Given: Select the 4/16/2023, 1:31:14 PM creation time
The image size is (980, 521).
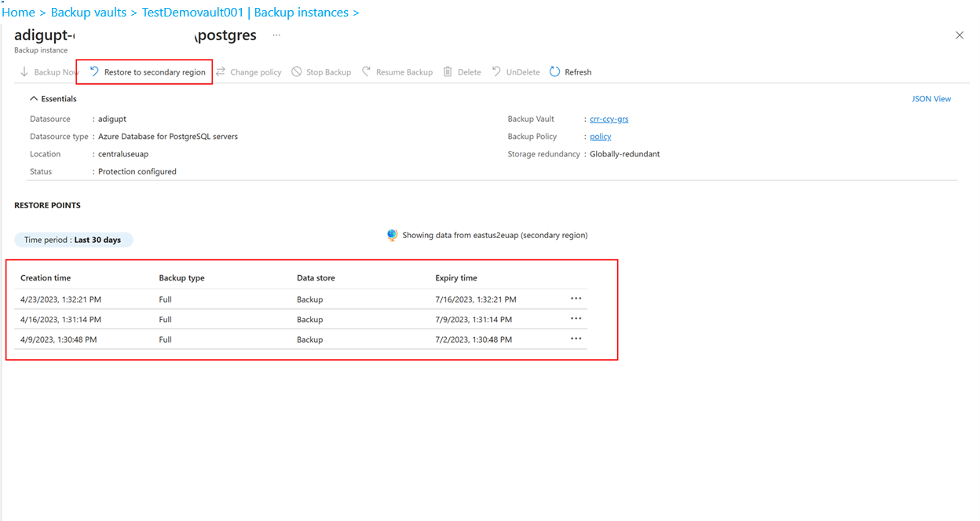Looking at the screenshot, I should click(60, 320).
